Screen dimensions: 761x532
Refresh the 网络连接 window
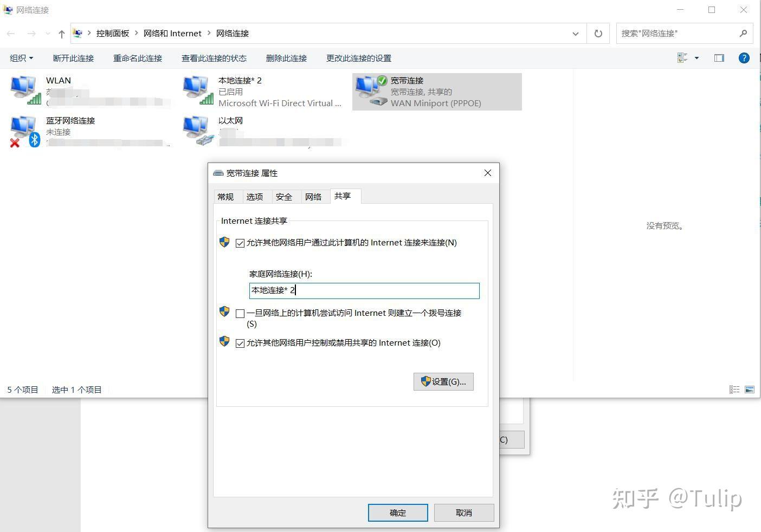[598, 34]
